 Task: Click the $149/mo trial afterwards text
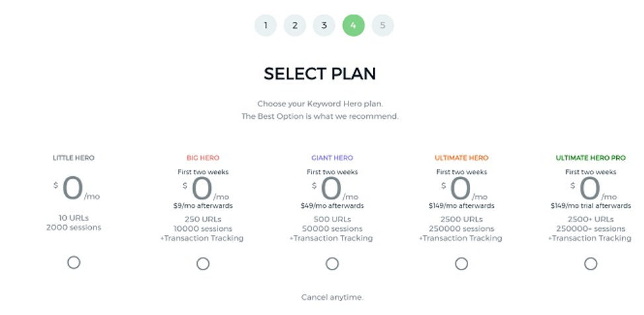click(590, 205)
